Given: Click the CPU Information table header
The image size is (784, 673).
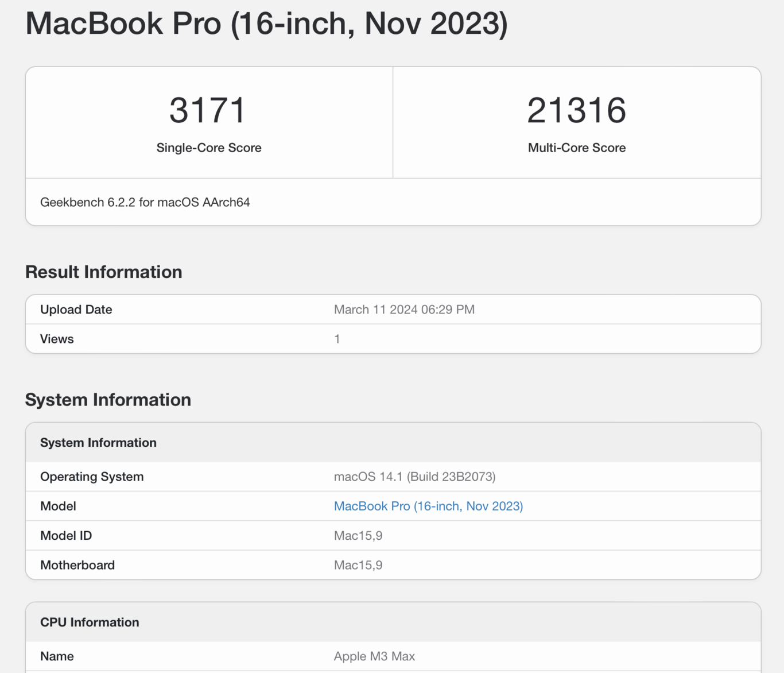Looking at the screenshot, I should [90, 622].
